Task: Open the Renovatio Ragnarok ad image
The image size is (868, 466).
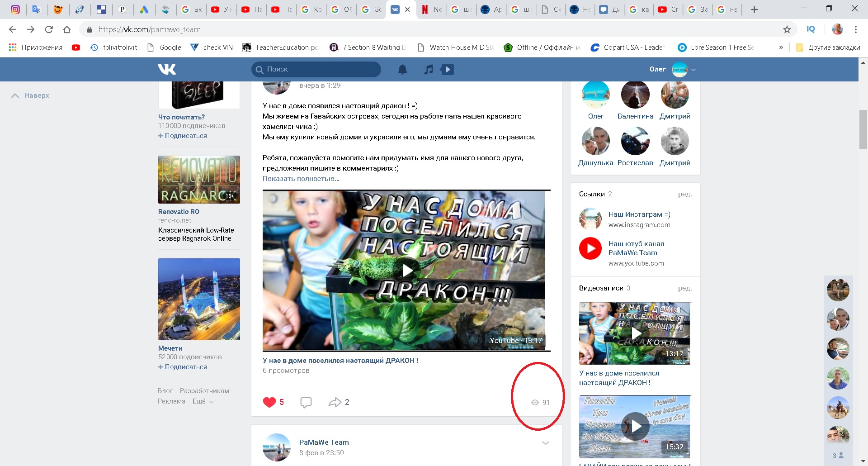Action: [x=199, y=180]
